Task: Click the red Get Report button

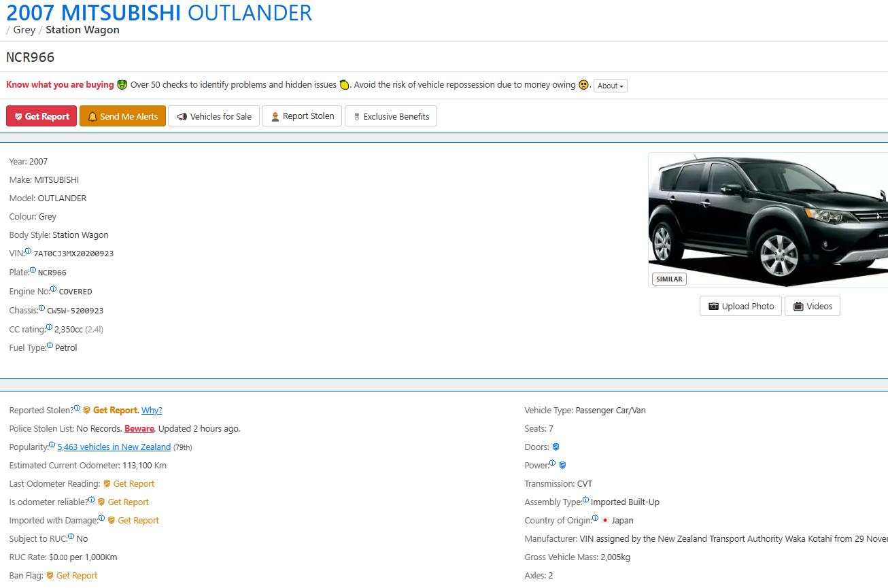Action: [x=41, y=116]
